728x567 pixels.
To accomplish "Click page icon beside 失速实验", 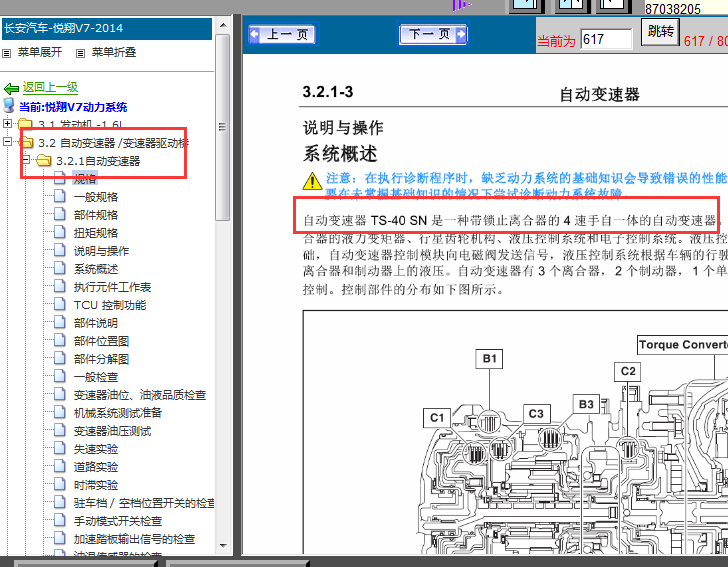I will pyautogui.click(x=60, y=448).
